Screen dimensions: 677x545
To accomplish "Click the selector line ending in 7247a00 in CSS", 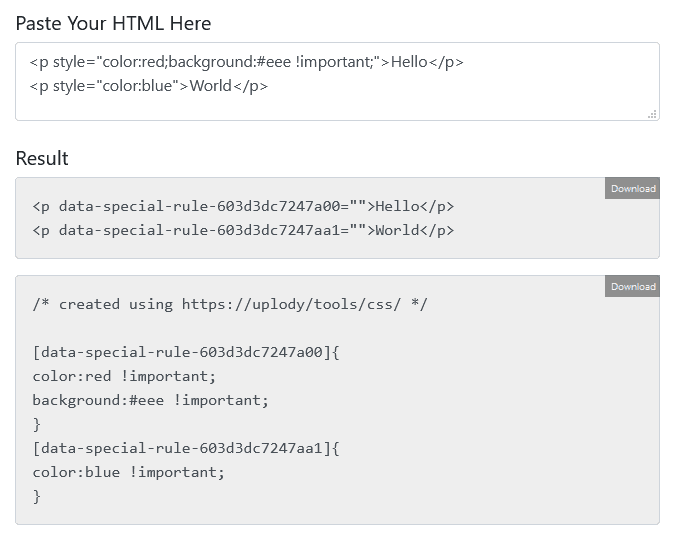I will click(x=187, y=352).
